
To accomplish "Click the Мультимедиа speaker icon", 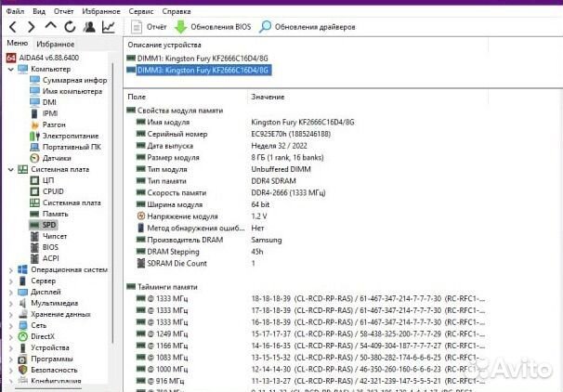I will click(22, 303).
